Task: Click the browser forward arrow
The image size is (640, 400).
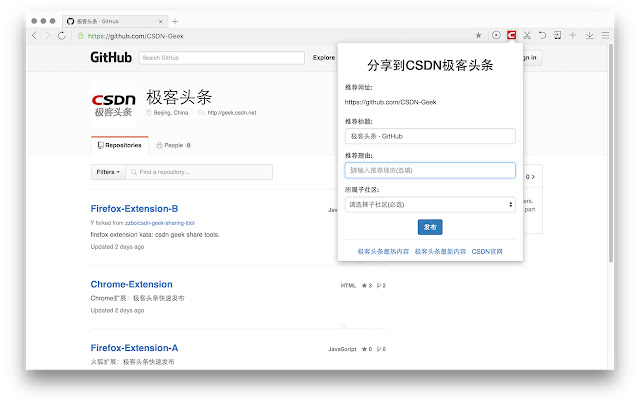Action: [x=48, y=36]
